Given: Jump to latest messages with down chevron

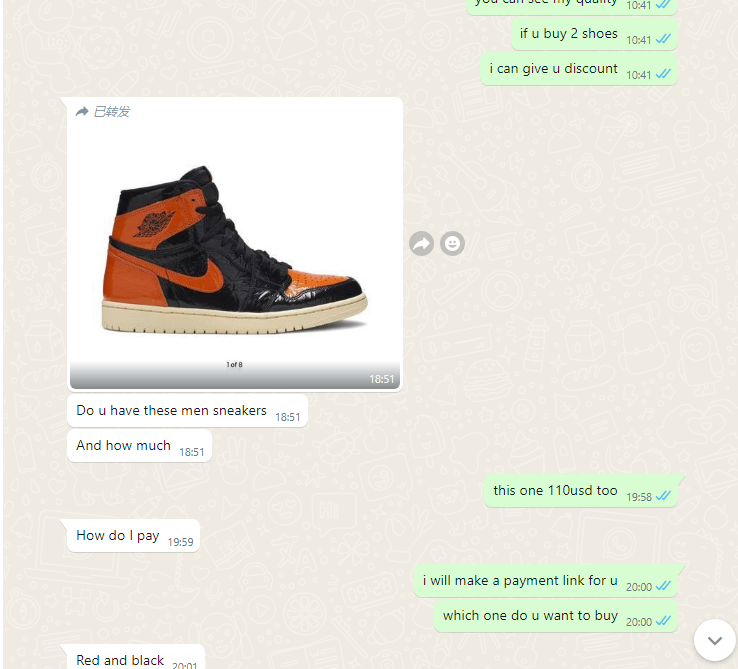Looking at the screenshot, I should [x=714, y=640].
